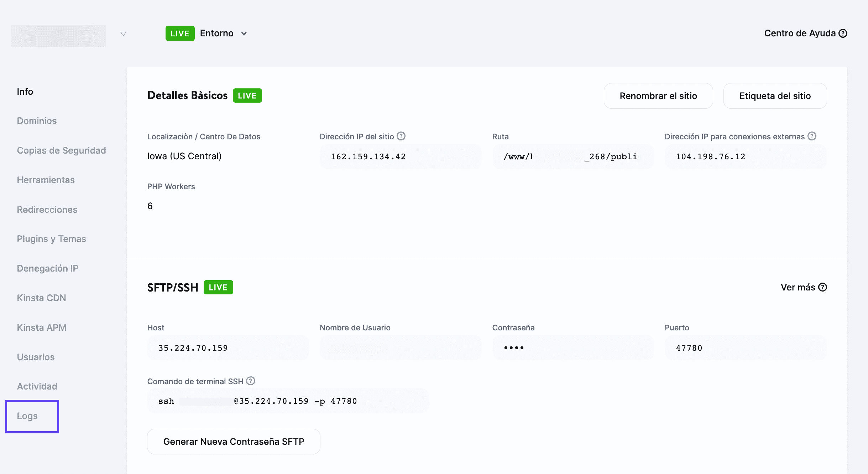Open Denegación IP settings

click(x=48, y=268)
